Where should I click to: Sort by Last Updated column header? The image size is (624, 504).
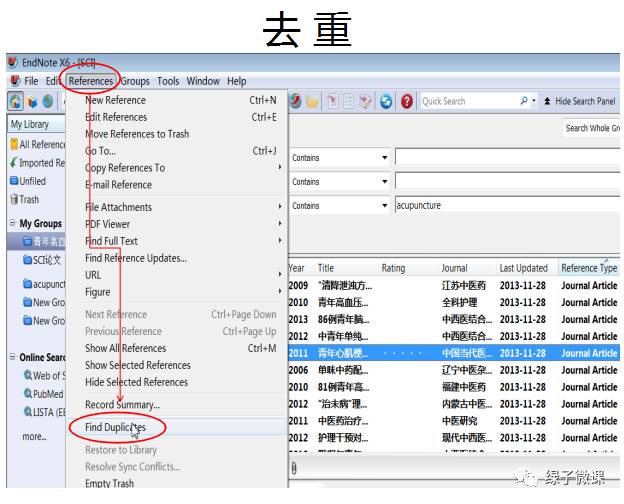523,268
